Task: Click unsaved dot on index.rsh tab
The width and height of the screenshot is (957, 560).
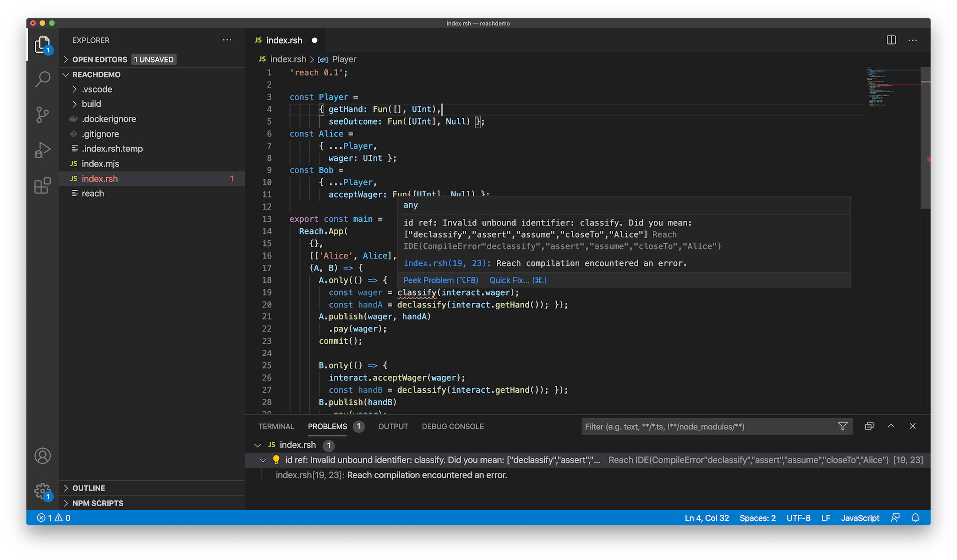Action: click(315, 41)
